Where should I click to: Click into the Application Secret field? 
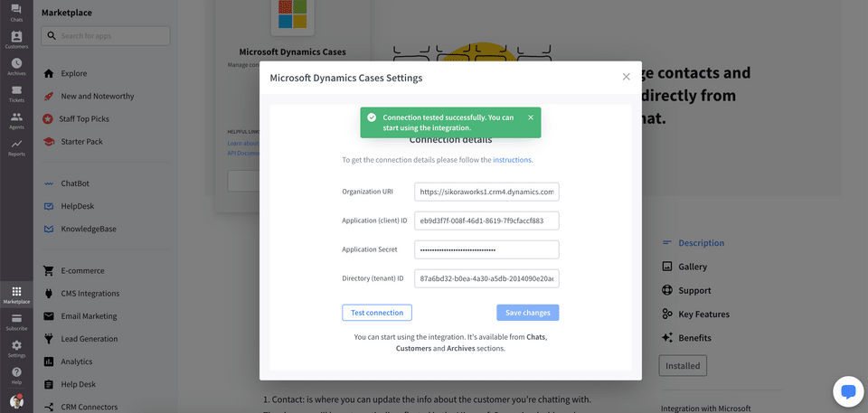[x=486, y=249]
